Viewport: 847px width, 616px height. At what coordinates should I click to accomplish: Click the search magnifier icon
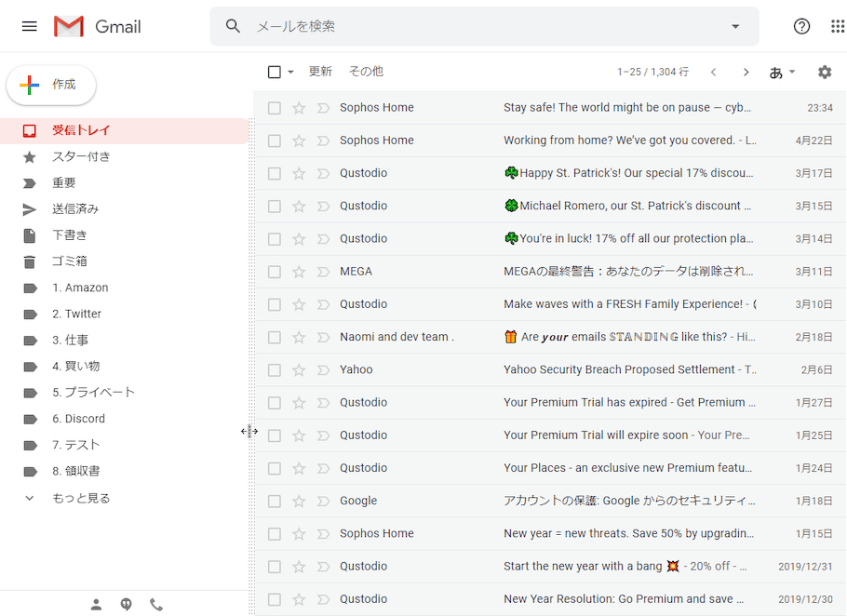pos(233,26)
